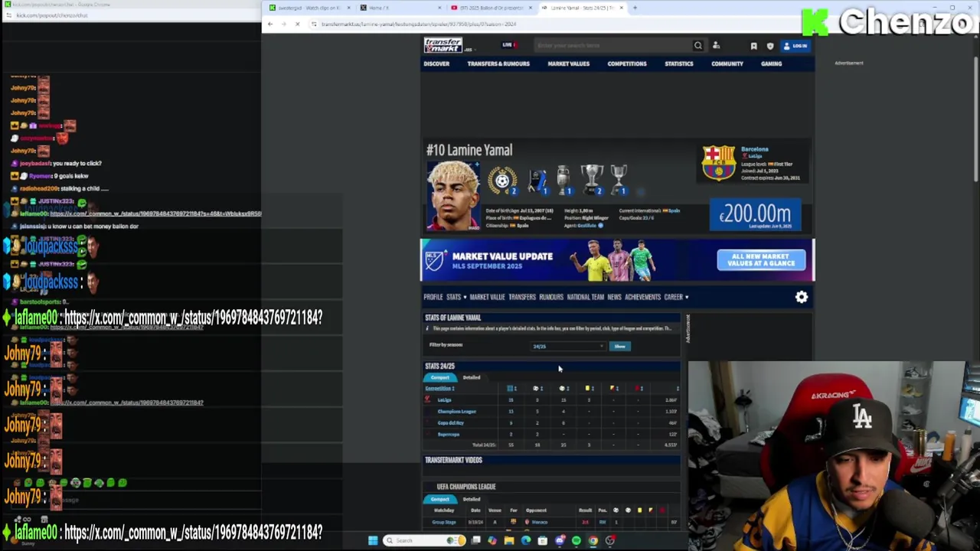
Task: Open COMPETITIONS menu
Action: pos(627,64)
